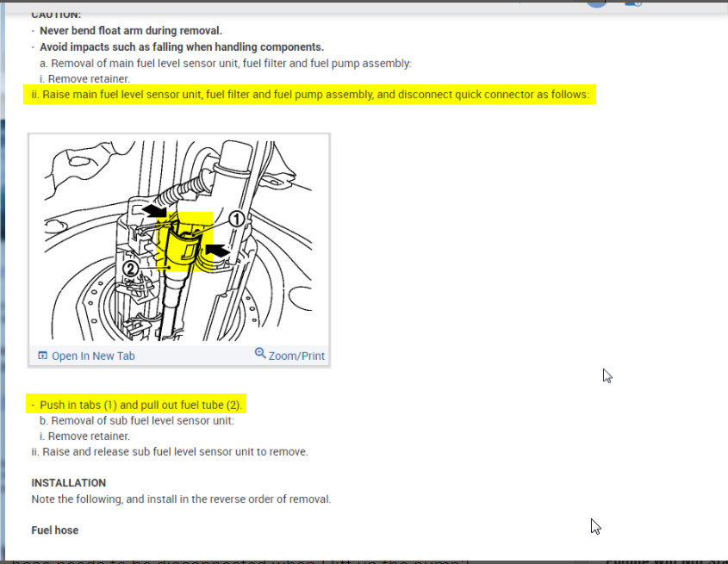Click the fuel pump connector diagram image
The height and width of the screenshot is (564, 728).
[178, 240]
